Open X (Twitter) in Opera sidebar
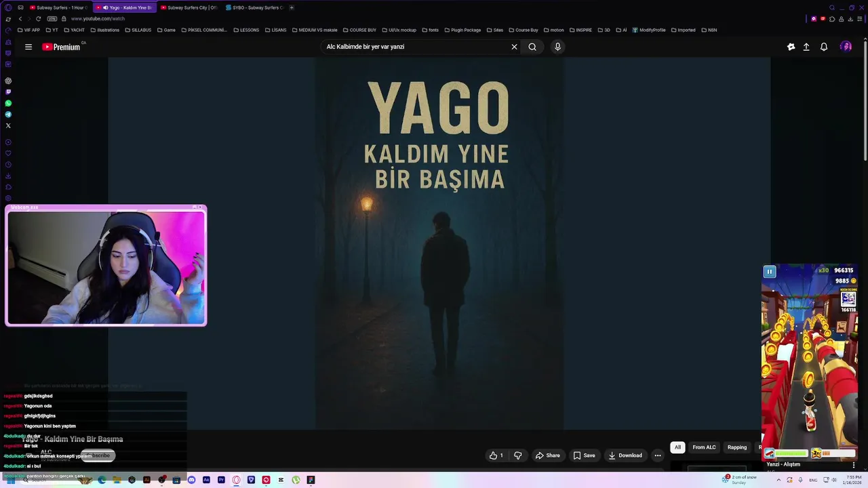Image resolution: width=868 pixels, height=488 pixels. 8,125
